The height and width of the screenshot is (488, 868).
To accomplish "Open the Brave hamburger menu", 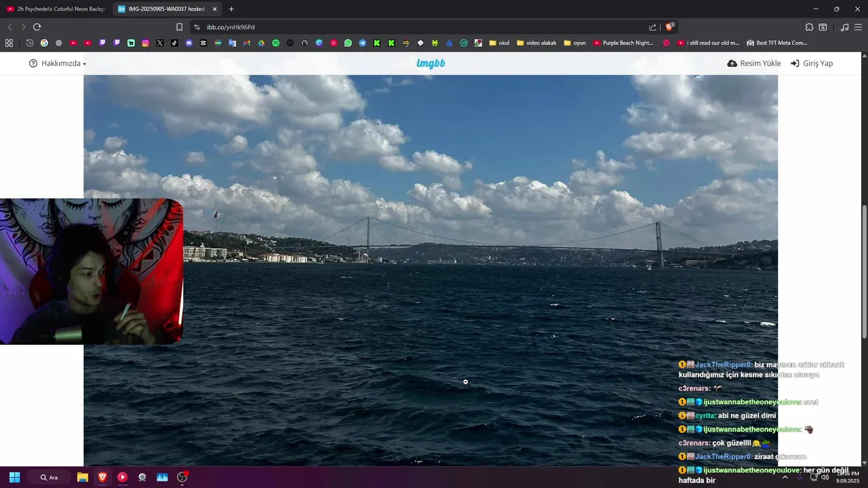I will click(x=859, y=27).
